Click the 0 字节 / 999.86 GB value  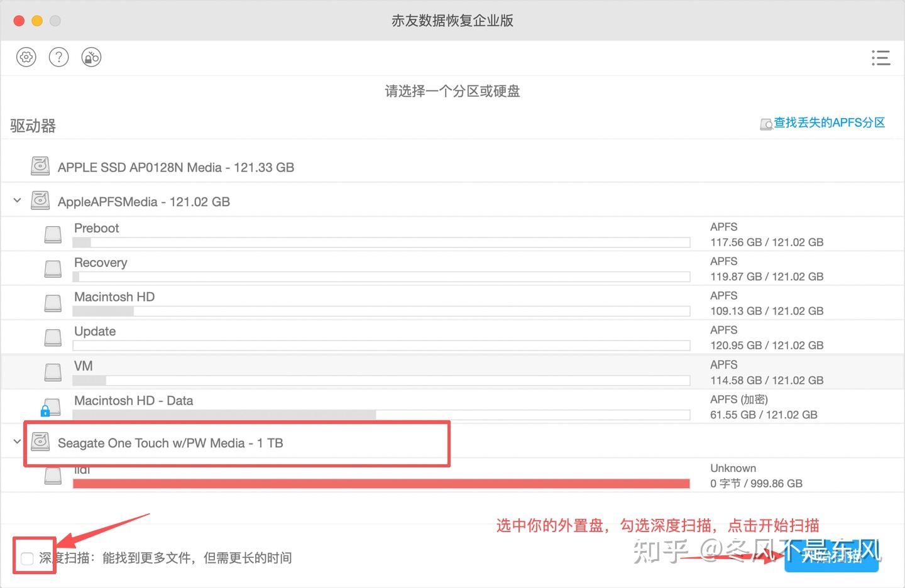point(756,484)
